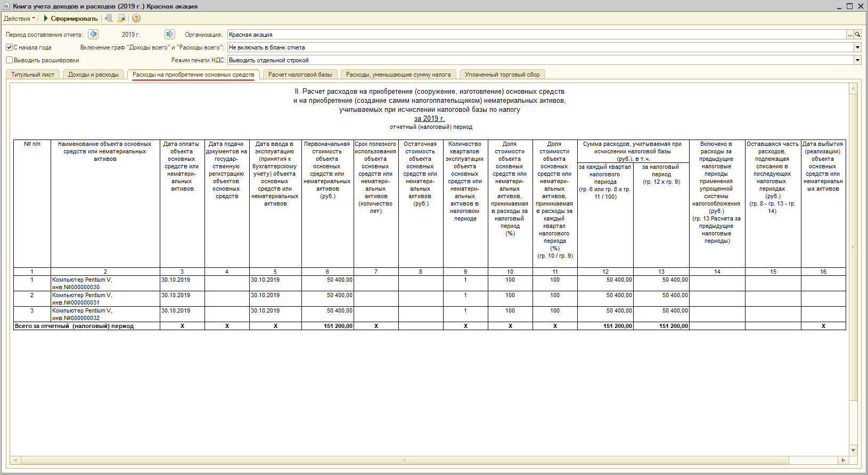
Task: Select the cell Компьютер Pentium V, инв.№000000032
Action: (105, 314)
